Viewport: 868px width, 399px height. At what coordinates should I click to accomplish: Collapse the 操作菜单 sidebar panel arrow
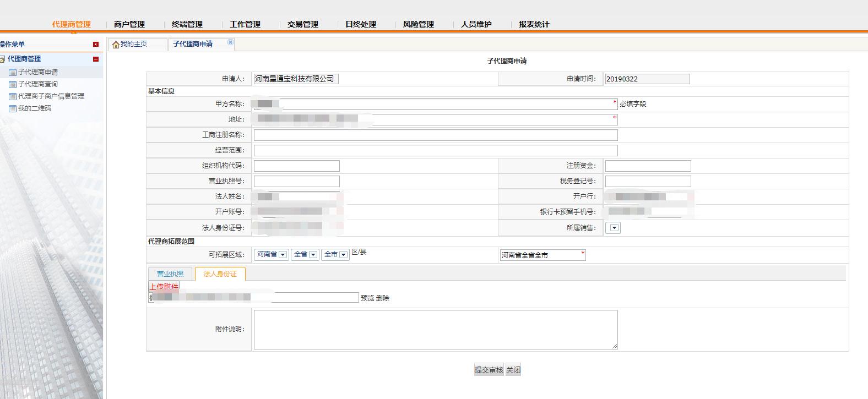tap(96, 45)
